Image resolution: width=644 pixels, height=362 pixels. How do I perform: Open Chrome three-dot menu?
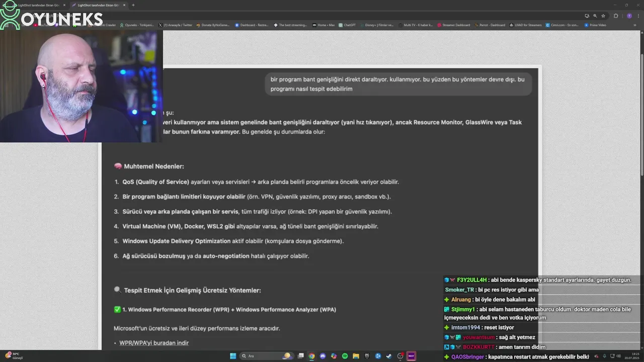638,16
